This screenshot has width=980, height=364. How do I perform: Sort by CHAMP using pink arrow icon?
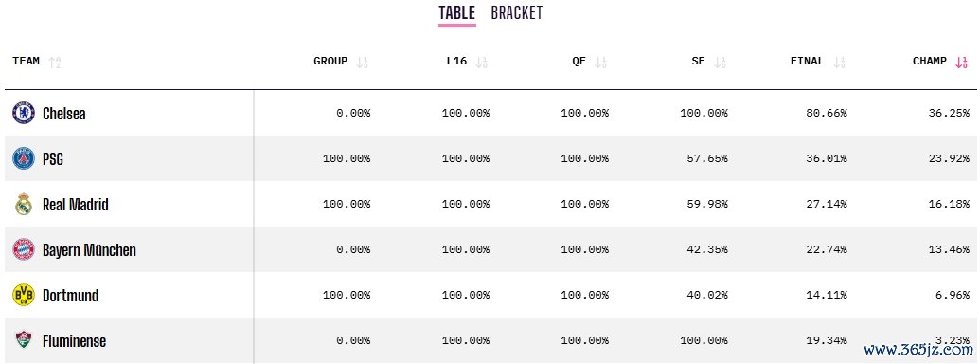click(961, 62)
